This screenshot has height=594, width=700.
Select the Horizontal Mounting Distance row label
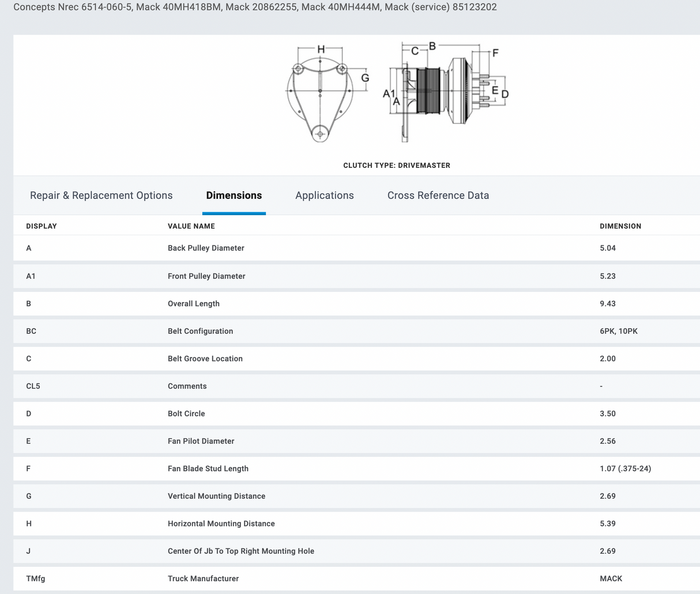[221, 524]
